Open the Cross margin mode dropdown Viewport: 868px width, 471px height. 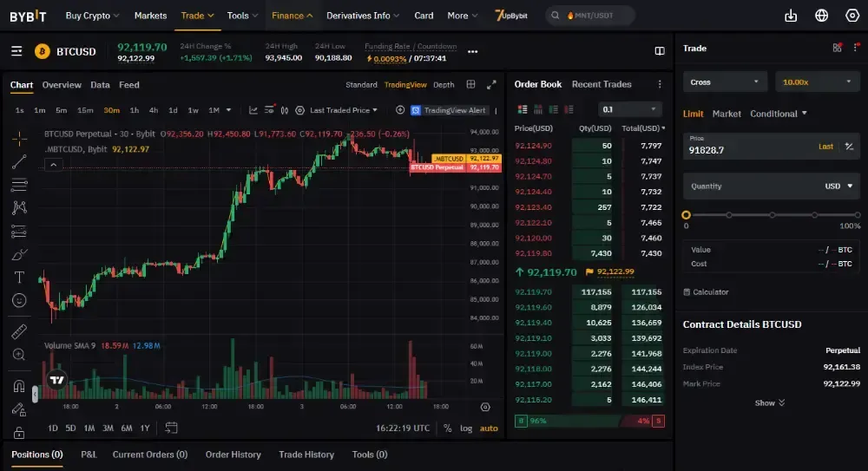725,82
